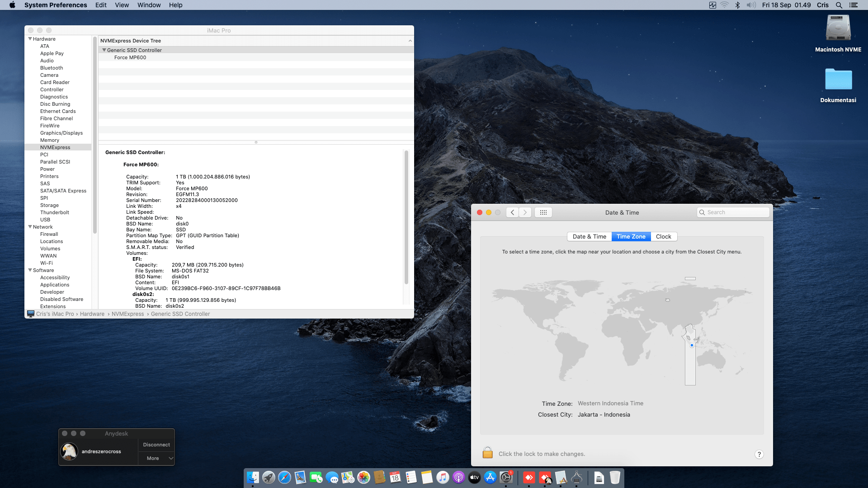Viewport: 868px width, 488px height.
Task: Open Calendar from the dock
Action: pyautogui.click(x=395, y=477)
